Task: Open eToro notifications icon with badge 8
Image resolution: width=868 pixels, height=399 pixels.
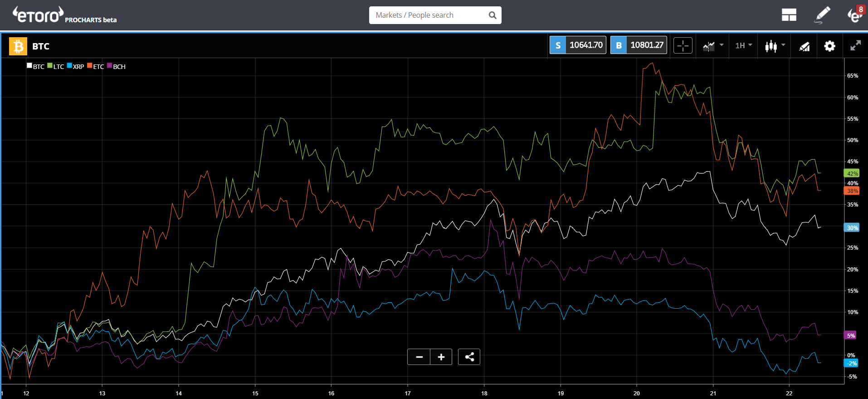Action: [855, 15]
